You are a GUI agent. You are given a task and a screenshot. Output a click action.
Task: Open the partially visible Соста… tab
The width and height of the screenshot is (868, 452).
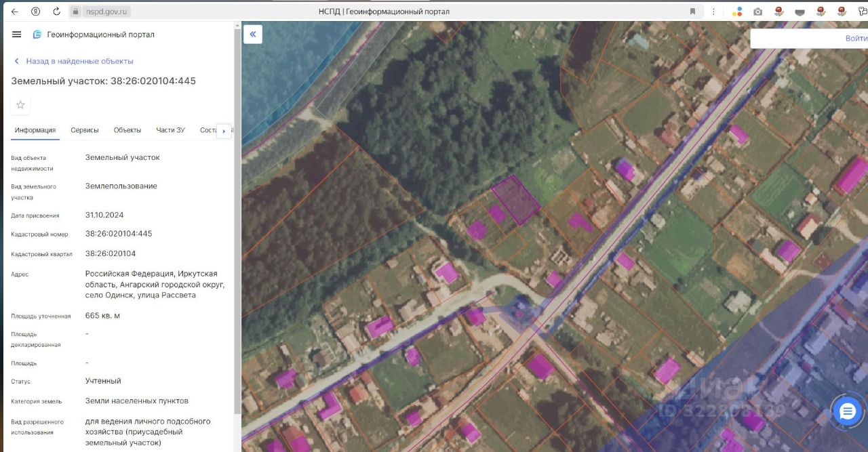pos(208,130)
